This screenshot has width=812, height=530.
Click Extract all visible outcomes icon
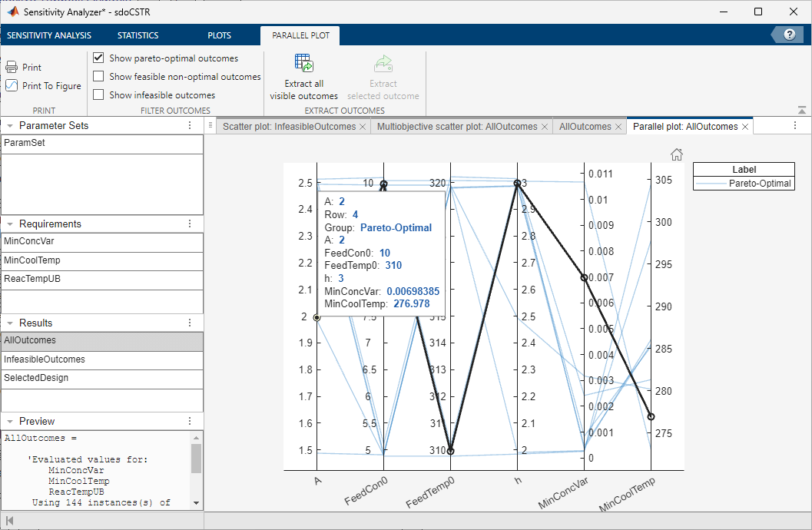(x=303, y=64)
